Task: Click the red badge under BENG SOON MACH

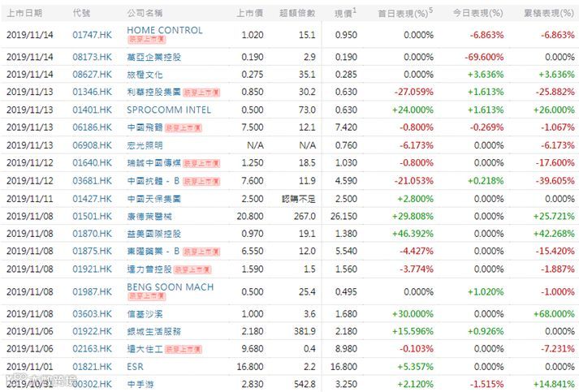Action: [x=147, y=296]
